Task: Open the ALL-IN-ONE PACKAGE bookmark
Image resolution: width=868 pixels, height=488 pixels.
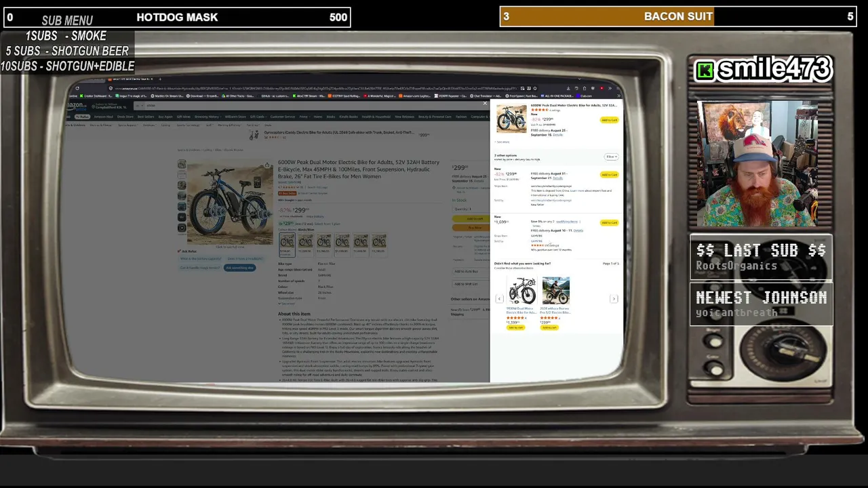Action: (558, 96)
